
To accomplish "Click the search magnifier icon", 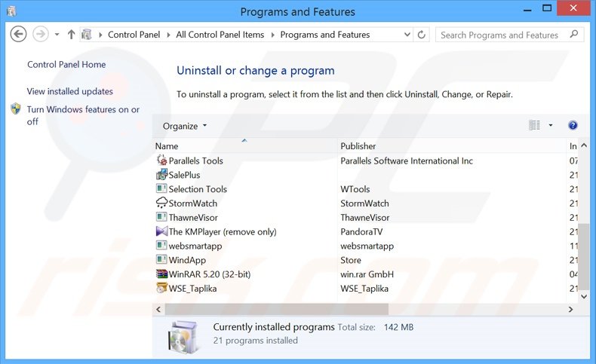I will click(x=574, y=35).
